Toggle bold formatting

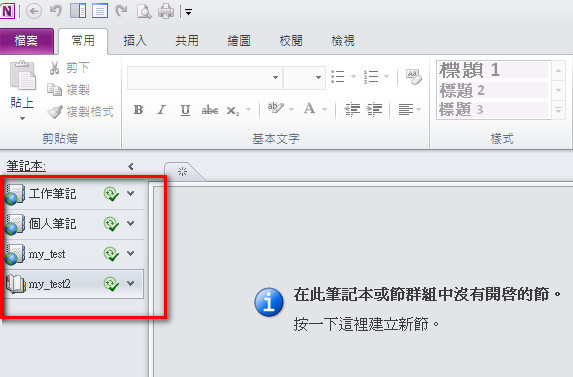138,110
